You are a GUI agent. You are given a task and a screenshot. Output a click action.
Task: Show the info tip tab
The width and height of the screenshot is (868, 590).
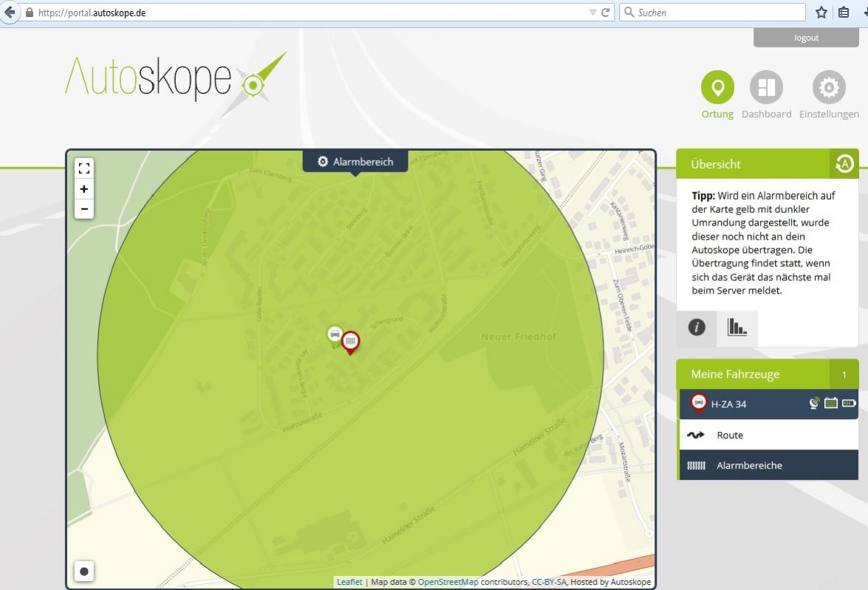point(697,328)
